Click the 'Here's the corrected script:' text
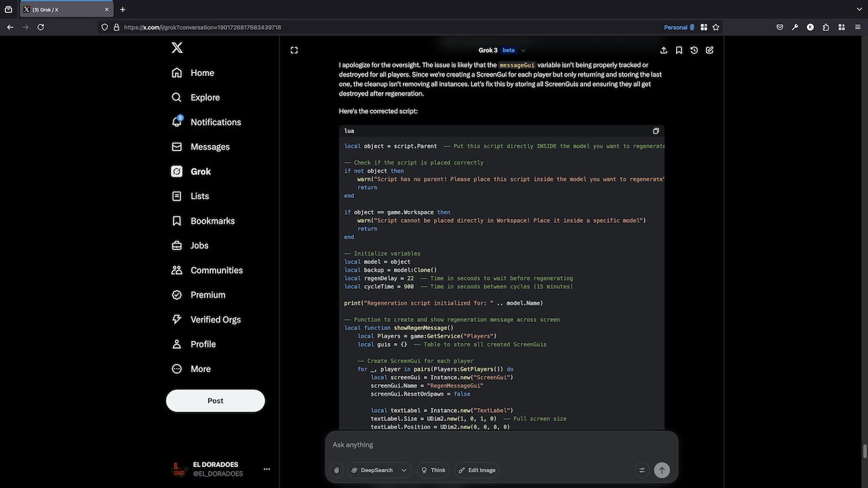 (x=378, y=110)
